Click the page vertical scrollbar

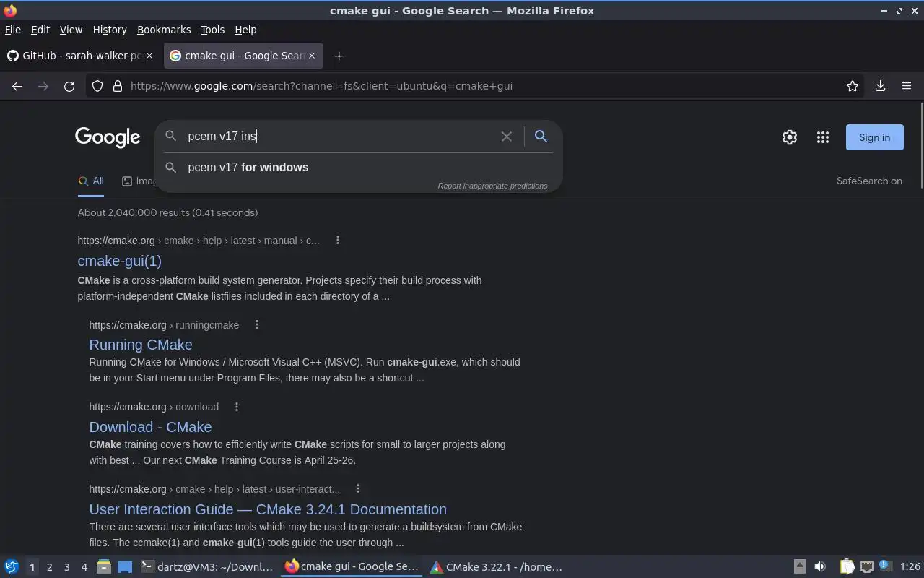pyautogui.click(x=921, y=146)
